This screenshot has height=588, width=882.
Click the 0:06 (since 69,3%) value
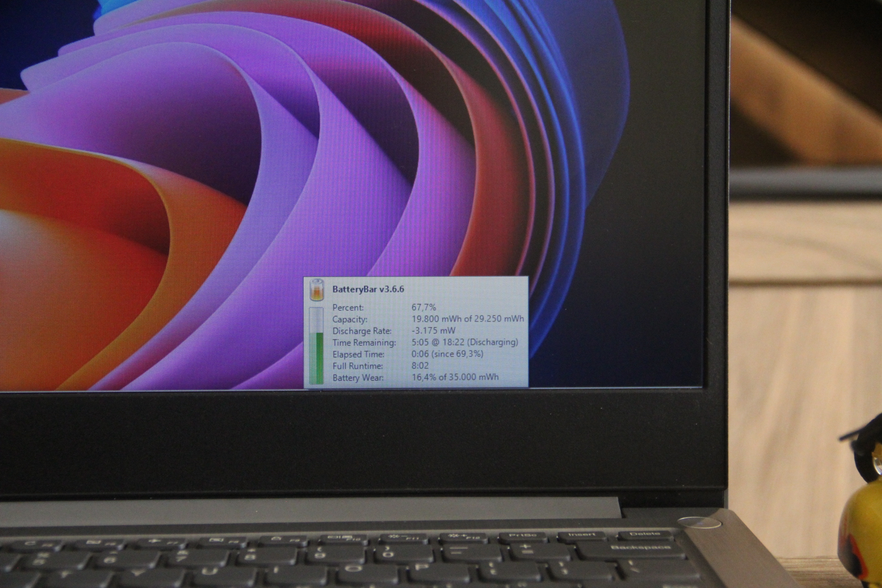tap(447, 354)
